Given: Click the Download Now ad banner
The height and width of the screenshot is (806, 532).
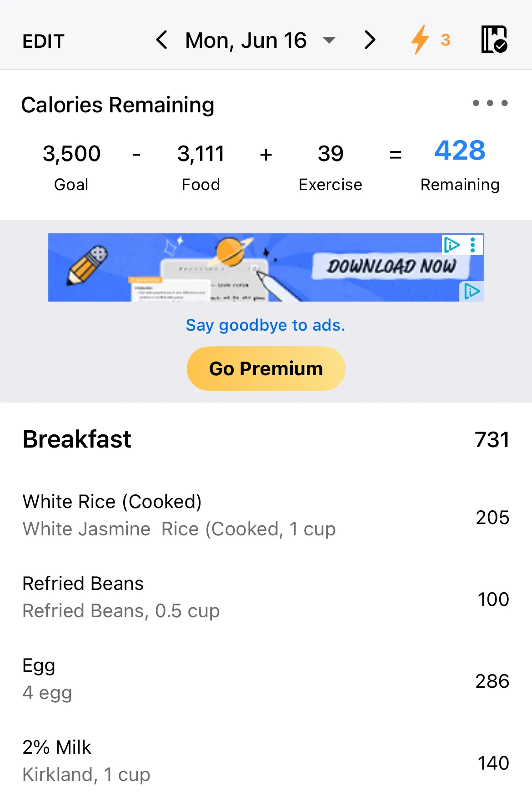Looking at the screenshot, I should (266, 267).
